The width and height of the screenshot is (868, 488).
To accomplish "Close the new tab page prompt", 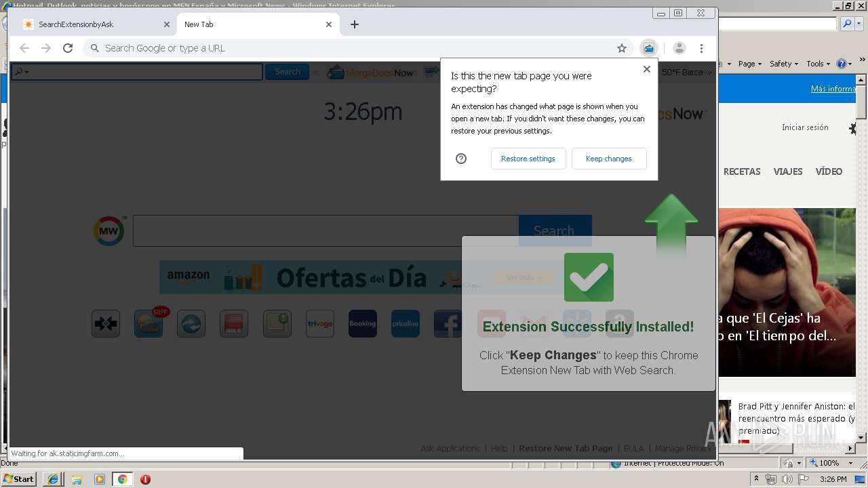I will (646, 69).
